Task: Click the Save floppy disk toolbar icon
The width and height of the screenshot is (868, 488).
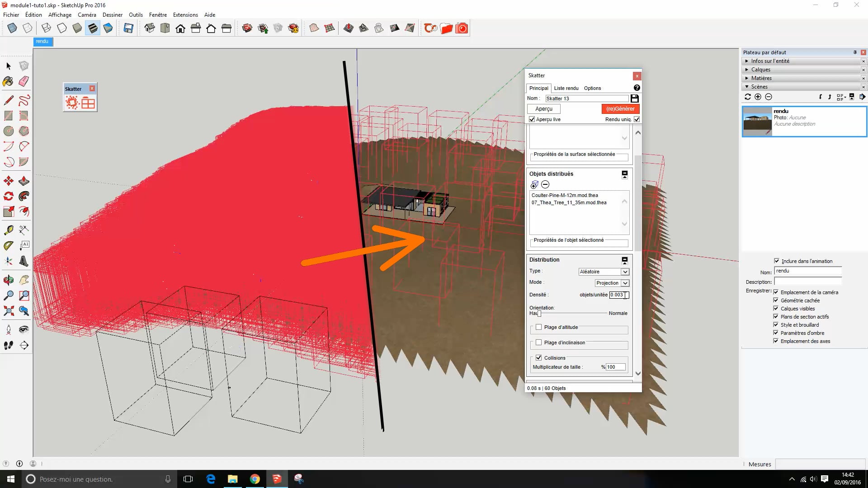Action: click(128, 28)
